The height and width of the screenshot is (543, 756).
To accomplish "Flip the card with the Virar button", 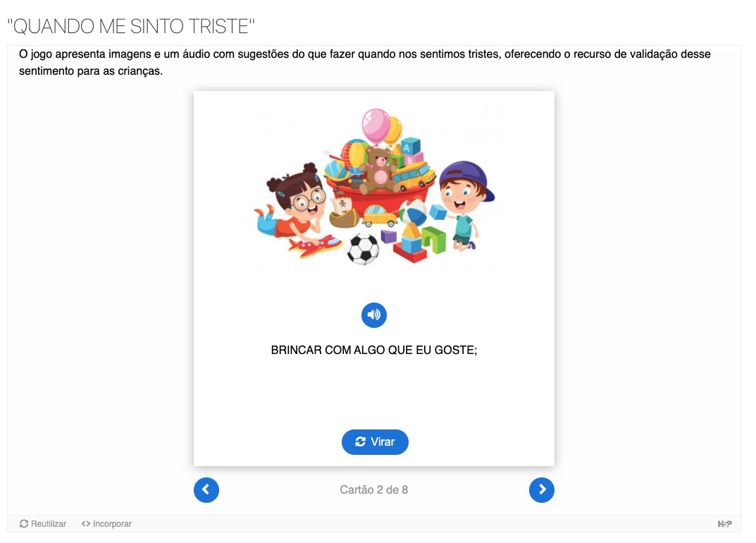I will click(x=375, y=442).
